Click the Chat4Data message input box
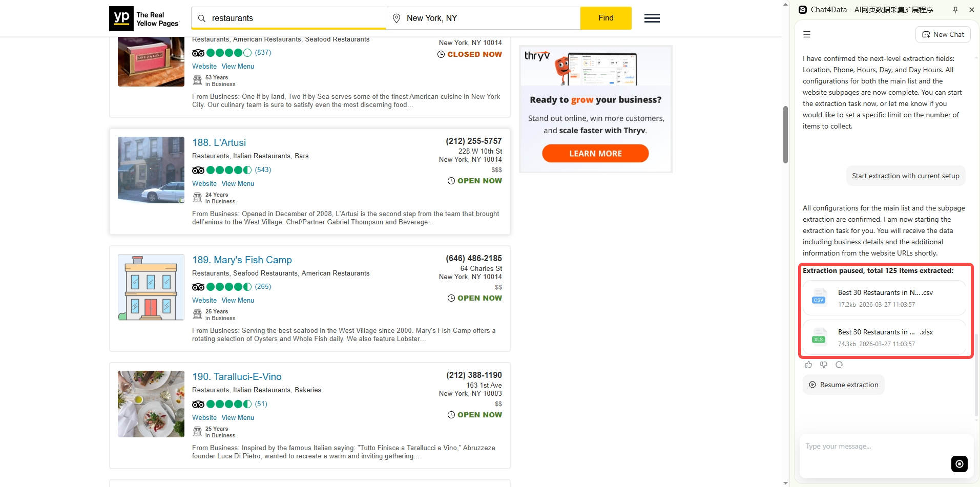 [876, 447]
